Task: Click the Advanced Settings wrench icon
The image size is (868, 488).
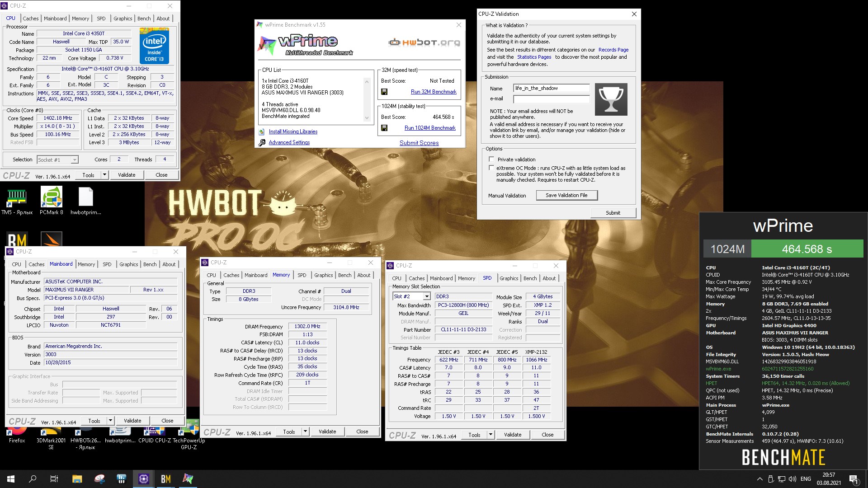Action: 262,142
